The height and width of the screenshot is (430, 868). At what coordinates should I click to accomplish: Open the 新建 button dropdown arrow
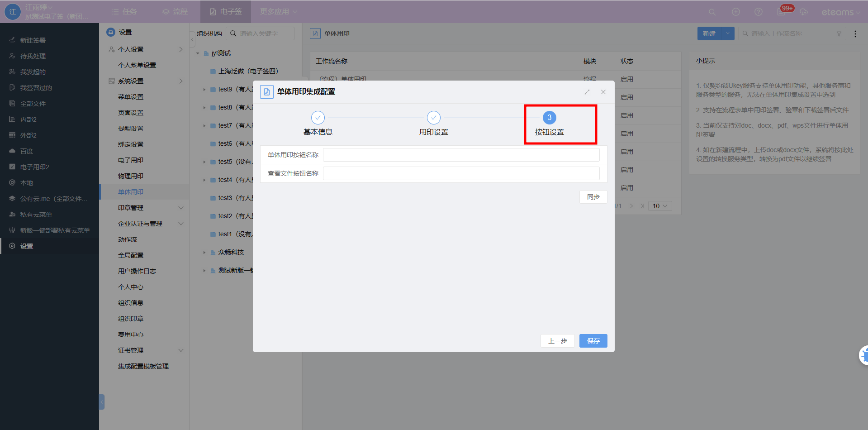728,33
